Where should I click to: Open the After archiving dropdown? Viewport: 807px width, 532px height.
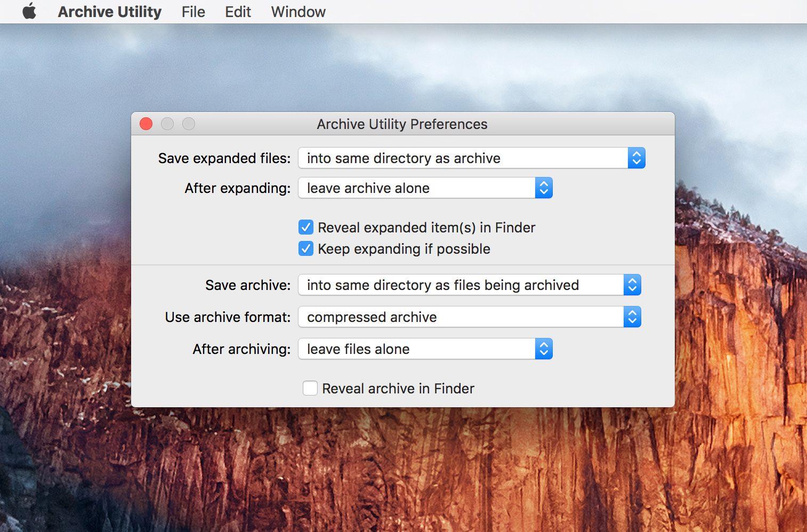click(x=425, y=349)
